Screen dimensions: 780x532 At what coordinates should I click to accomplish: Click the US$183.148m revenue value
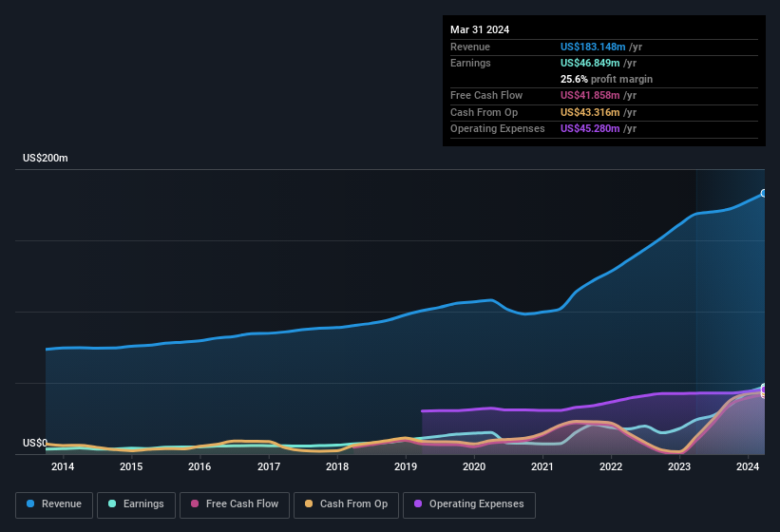[593, 47]
